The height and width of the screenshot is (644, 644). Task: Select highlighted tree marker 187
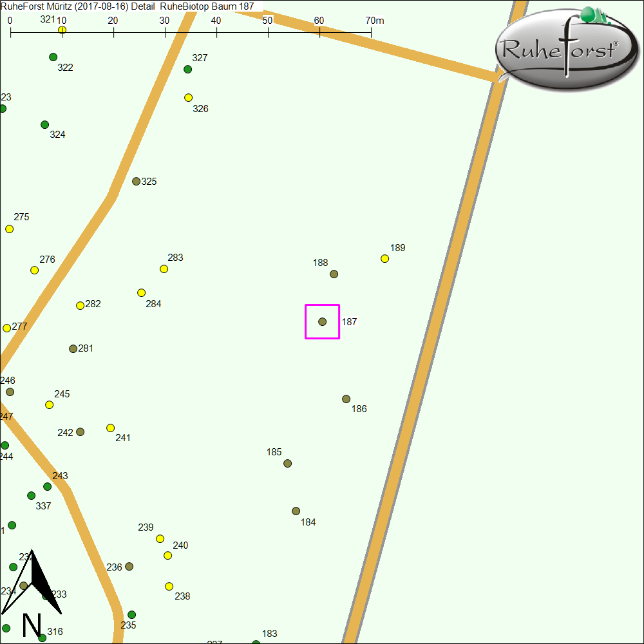[x=323, y=321]
